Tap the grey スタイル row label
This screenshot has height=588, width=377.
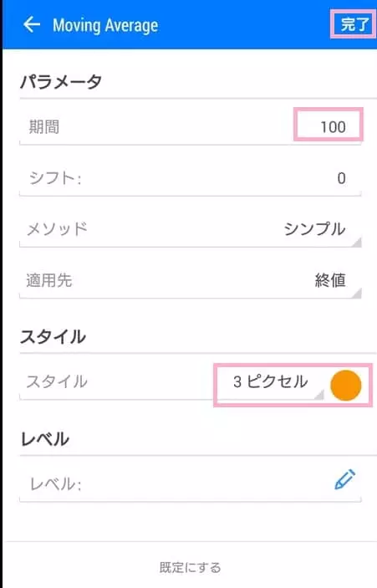57,381
